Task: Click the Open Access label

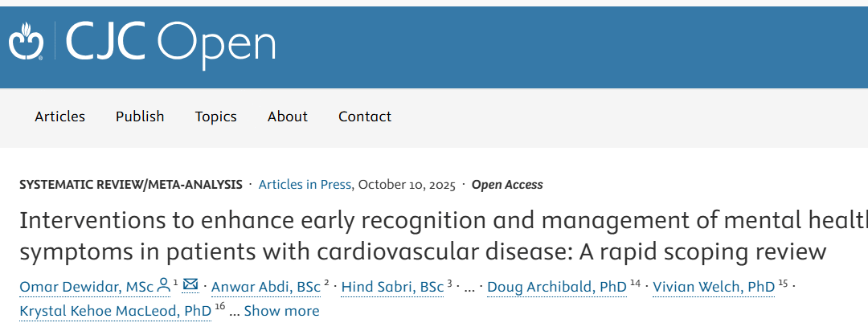Action: pyautogui.click(x=507, y=185)
